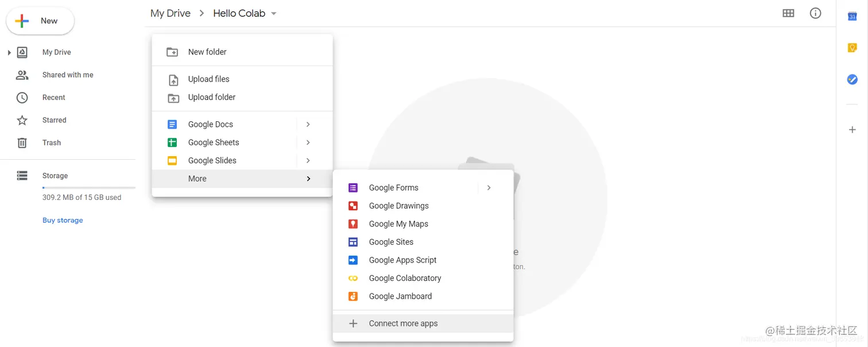This screenshot has height=347, width=868.
Task: Expand the My Drive tree arrow
Action: 9,53
